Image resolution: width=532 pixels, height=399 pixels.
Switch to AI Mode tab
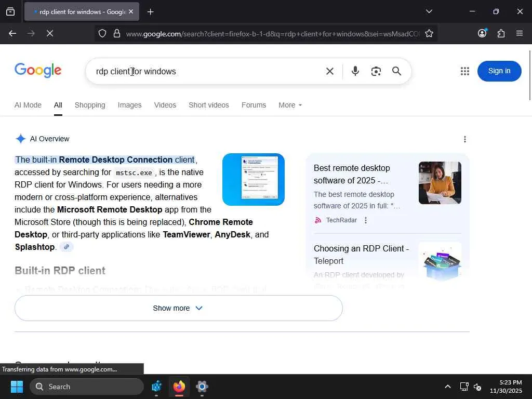[28, 105]
